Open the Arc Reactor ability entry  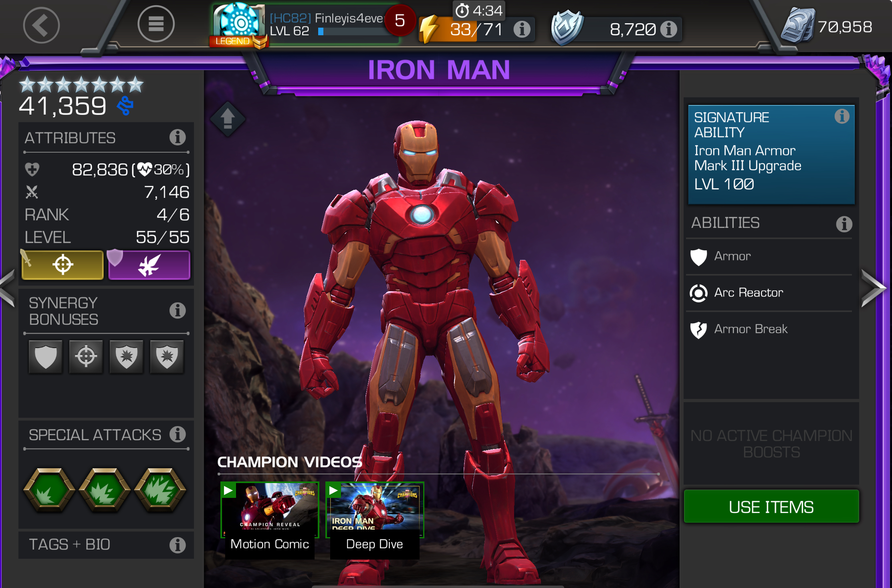tap(769, 293)
